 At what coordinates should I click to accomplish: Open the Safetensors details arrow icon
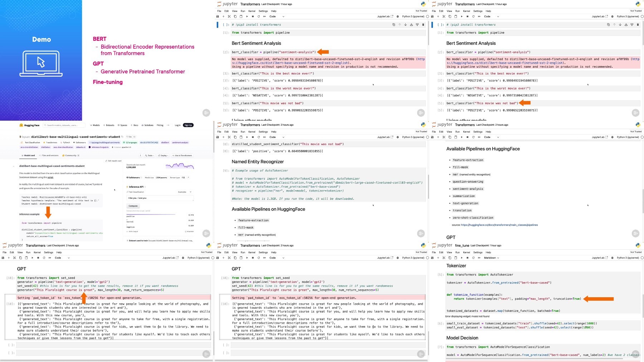click(188, 178)
